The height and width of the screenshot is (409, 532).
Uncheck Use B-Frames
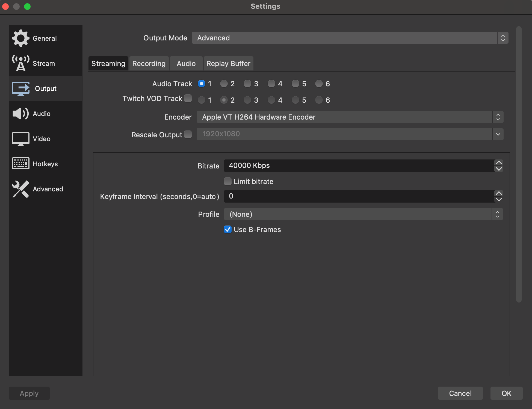[x=228, y=229]
